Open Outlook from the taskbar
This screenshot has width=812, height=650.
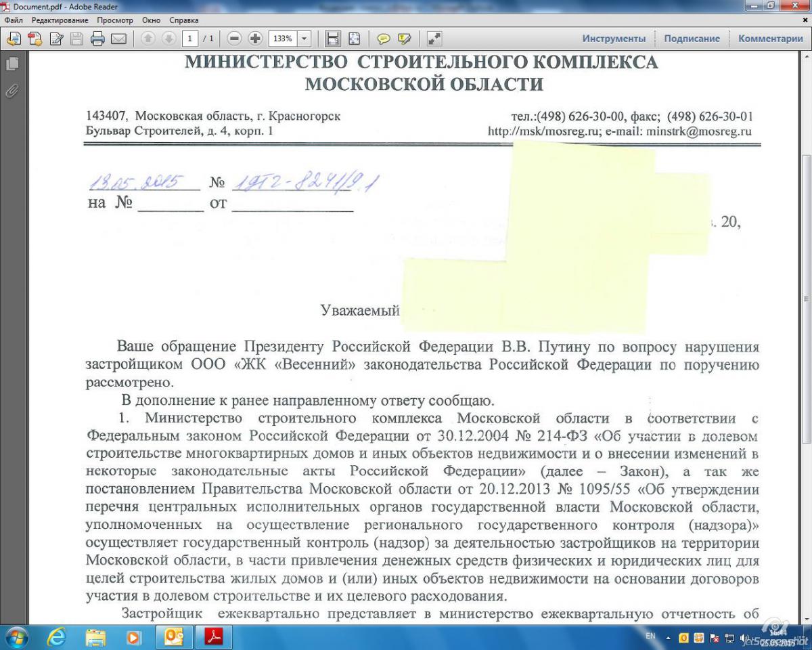coord(174,637)
